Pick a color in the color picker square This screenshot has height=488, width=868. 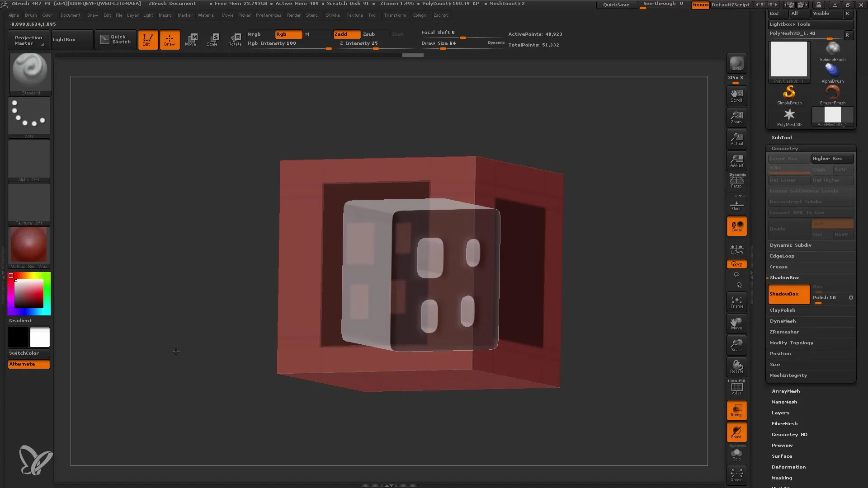29,294
